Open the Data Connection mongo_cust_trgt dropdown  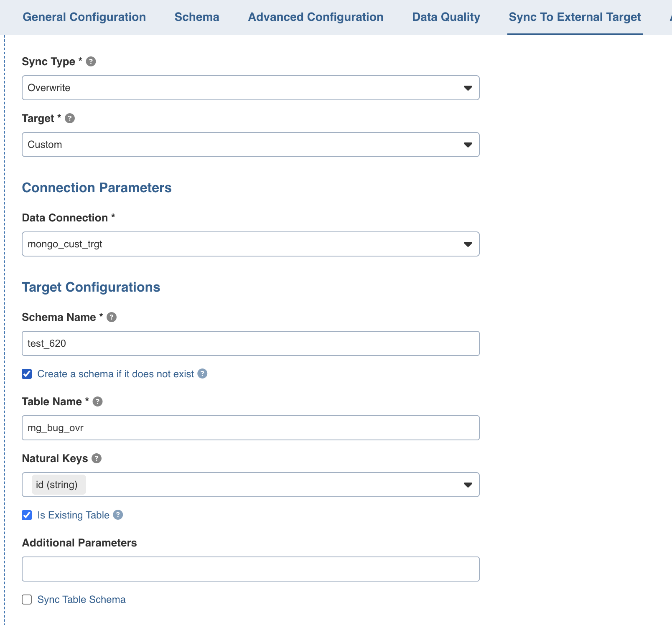click(250, 244)
